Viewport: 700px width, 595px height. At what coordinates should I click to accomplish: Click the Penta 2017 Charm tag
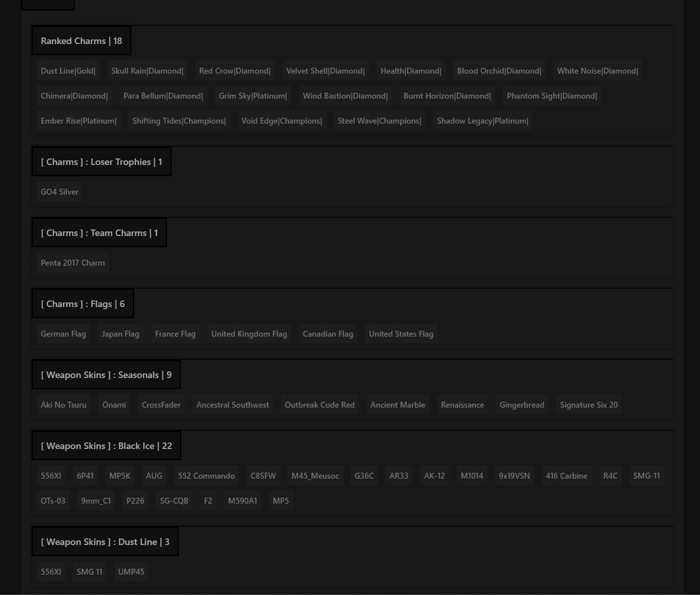[x=73, y=263]
